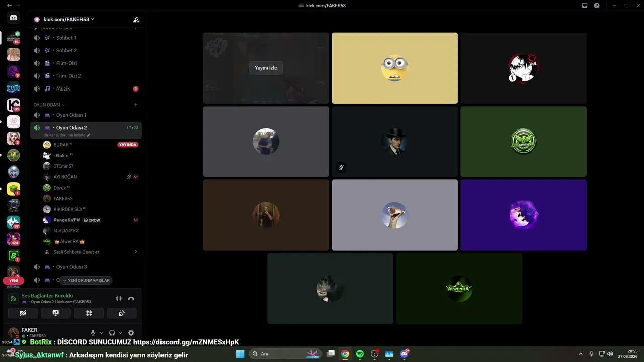Open the soundboard panel

point(122,313)
